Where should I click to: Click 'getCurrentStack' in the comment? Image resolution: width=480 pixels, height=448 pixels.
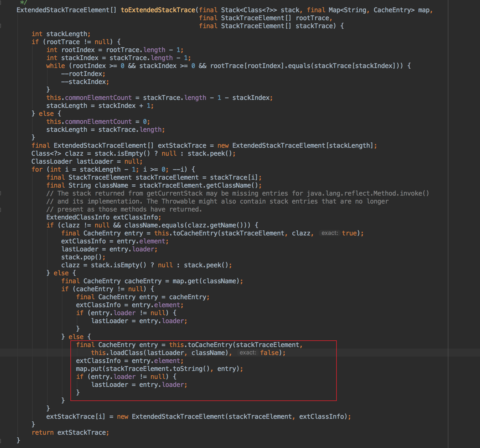coord(175,193)
